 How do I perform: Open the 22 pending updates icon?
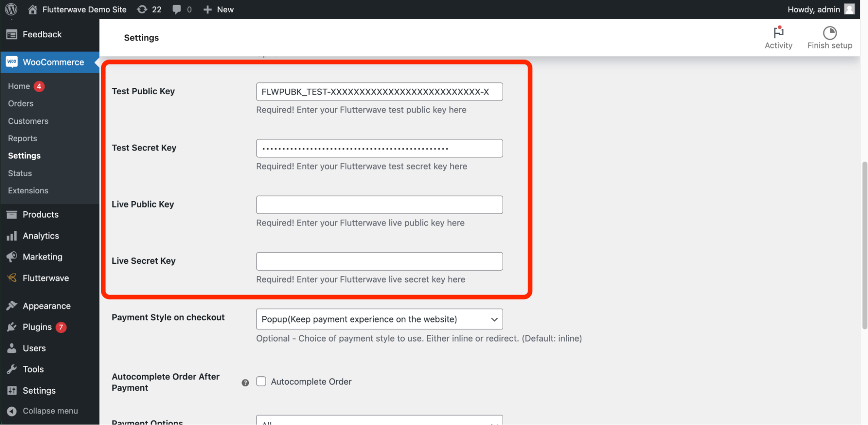(142, 9)
